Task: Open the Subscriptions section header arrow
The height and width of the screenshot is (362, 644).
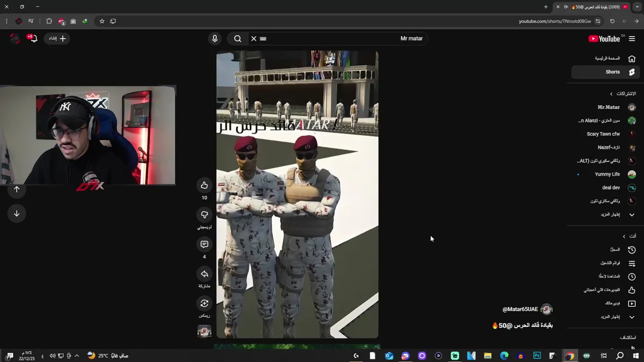Action: 611,94
